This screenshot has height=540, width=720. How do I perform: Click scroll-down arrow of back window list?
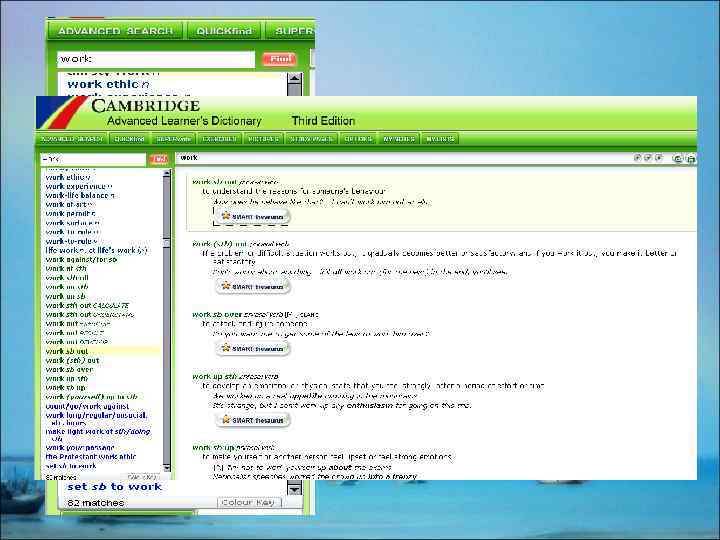pos(294,488)
